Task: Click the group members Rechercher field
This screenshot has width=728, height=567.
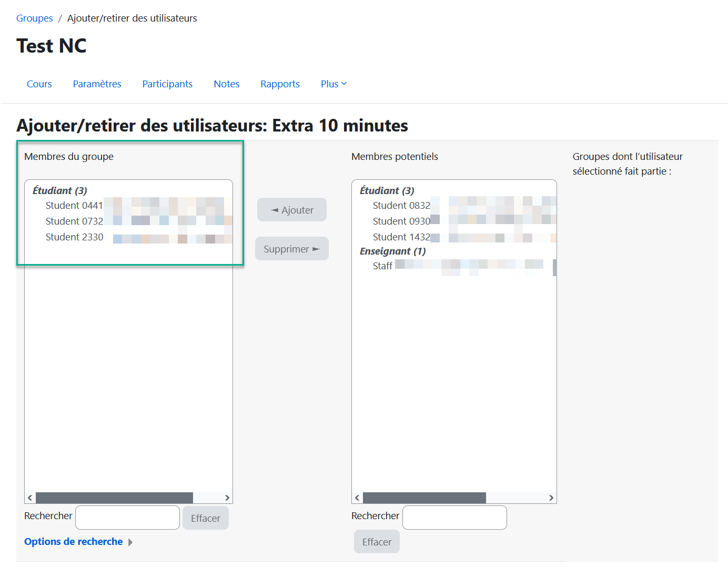Action: click(127, 518)
